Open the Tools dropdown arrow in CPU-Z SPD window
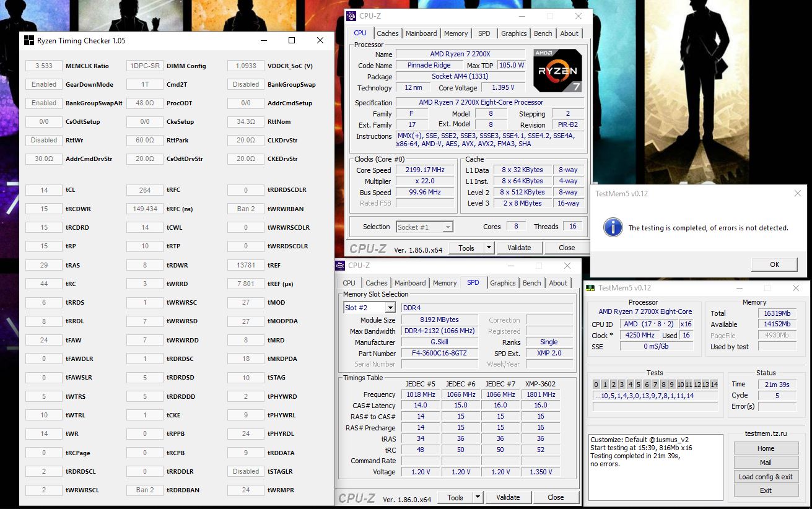Screen dimensions: 812x509 [477, 497]
